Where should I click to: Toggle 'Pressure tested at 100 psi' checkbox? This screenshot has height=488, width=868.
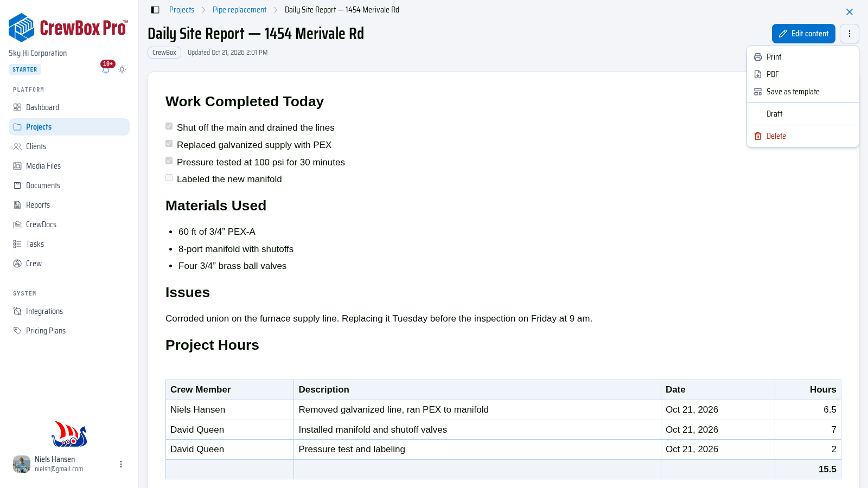(x=169, y=161)
